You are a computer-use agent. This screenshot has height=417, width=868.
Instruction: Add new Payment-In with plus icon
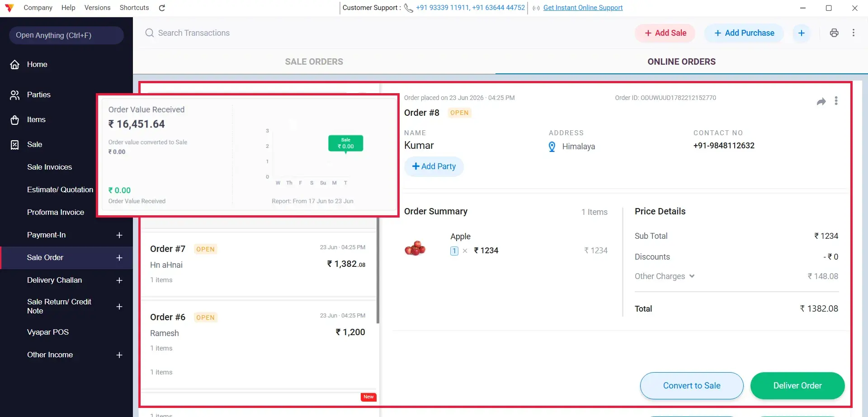tap(119, 235)
